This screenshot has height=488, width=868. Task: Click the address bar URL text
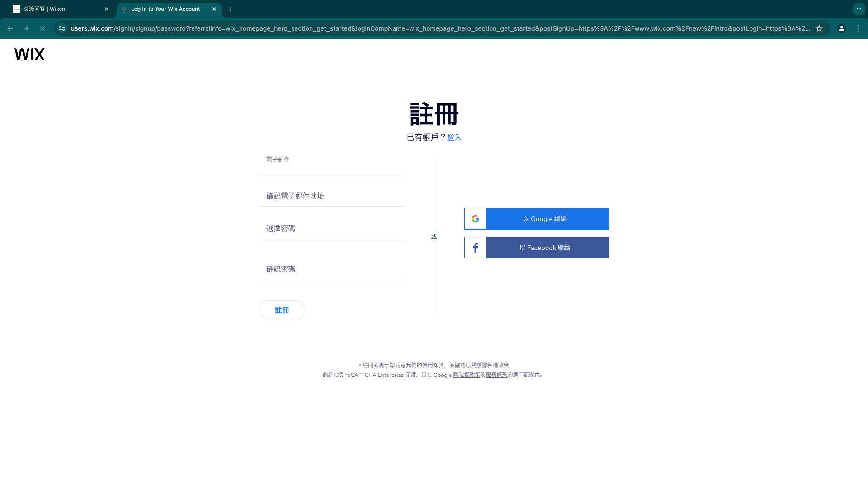tap(440, 28)
